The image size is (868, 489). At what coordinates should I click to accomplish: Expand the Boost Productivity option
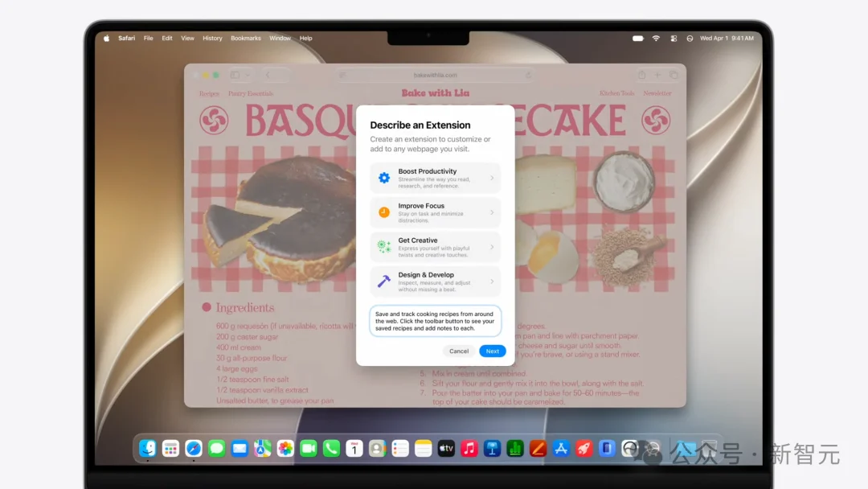coord(435,178)
